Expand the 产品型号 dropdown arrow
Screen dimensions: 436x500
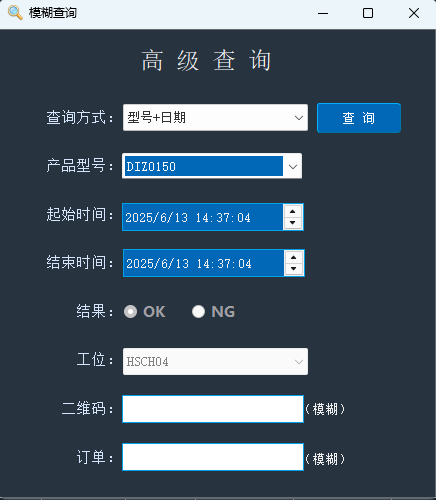pyautogui.click(x=293, y=166)
